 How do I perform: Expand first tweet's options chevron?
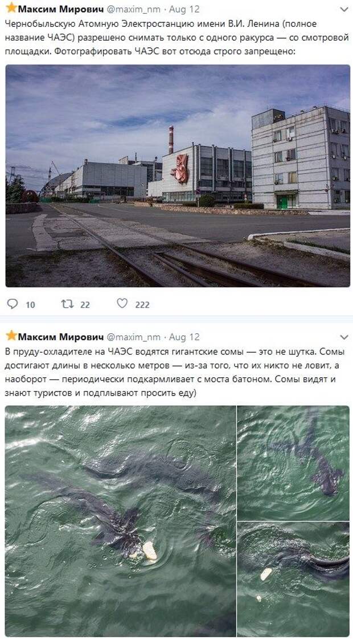344,9
